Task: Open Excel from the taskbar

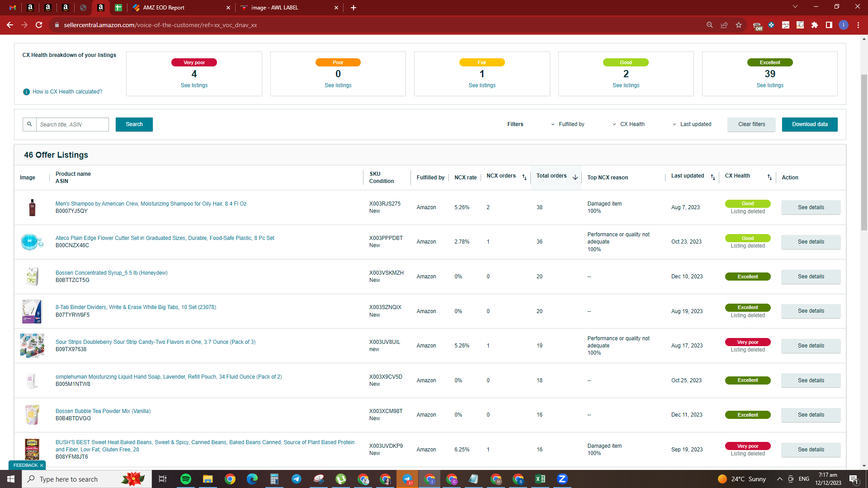Action: [x=540, y=479]
